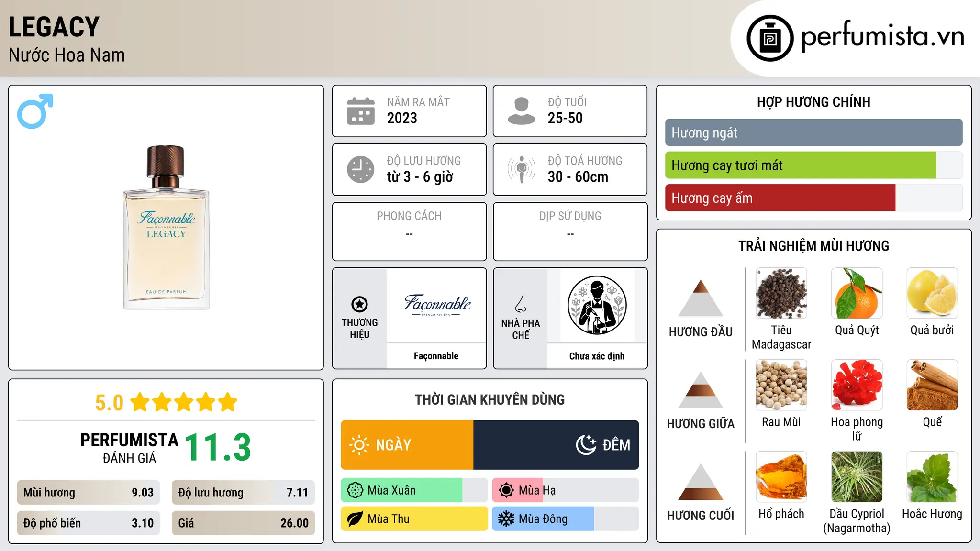
Task: Click the LEGACY perfume title
Action: [x=54, y=27]
